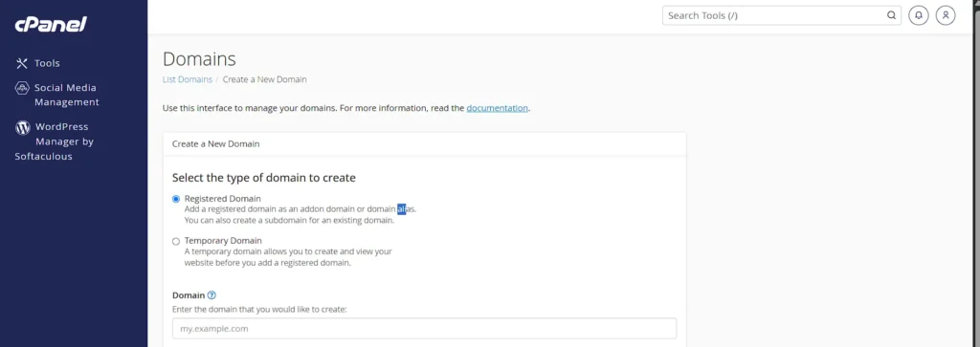The height and width of the screenshot is (347, 980).
Task: Click the Domains page heading
Action: [x=199, y=59]
